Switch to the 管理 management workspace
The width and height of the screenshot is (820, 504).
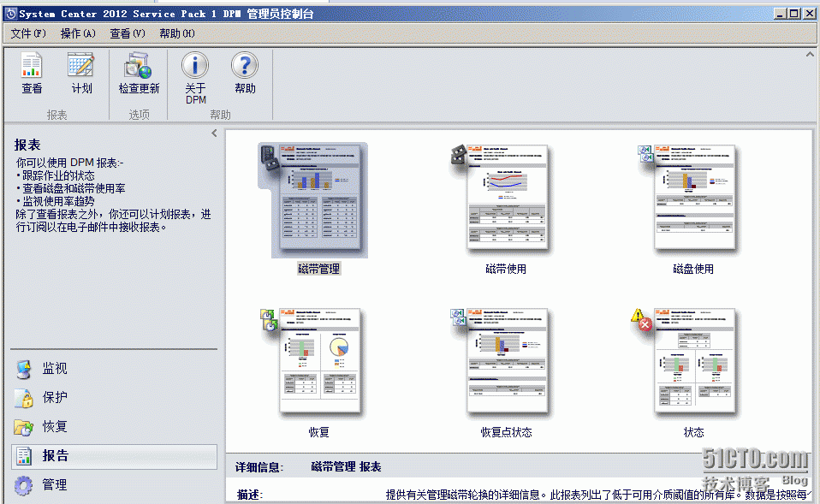point(114,484)
